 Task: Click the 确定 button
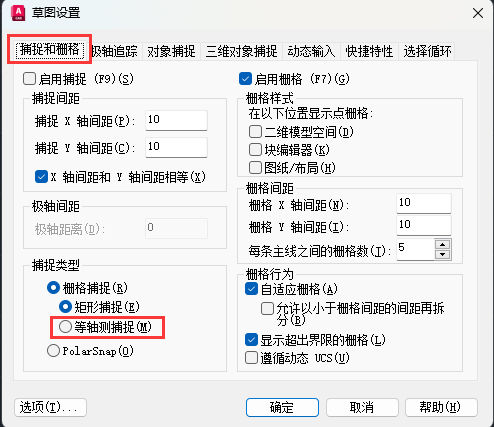[282, 407]
